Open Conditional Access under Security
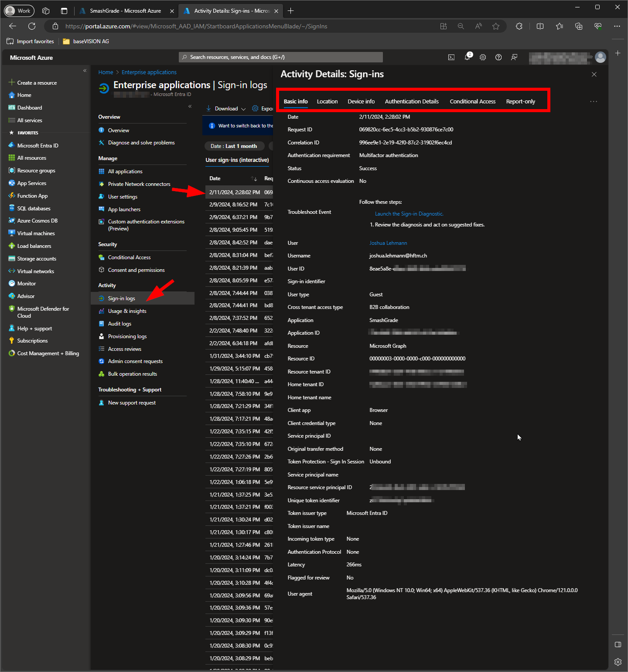628x672 pixels. pos(125,257)
